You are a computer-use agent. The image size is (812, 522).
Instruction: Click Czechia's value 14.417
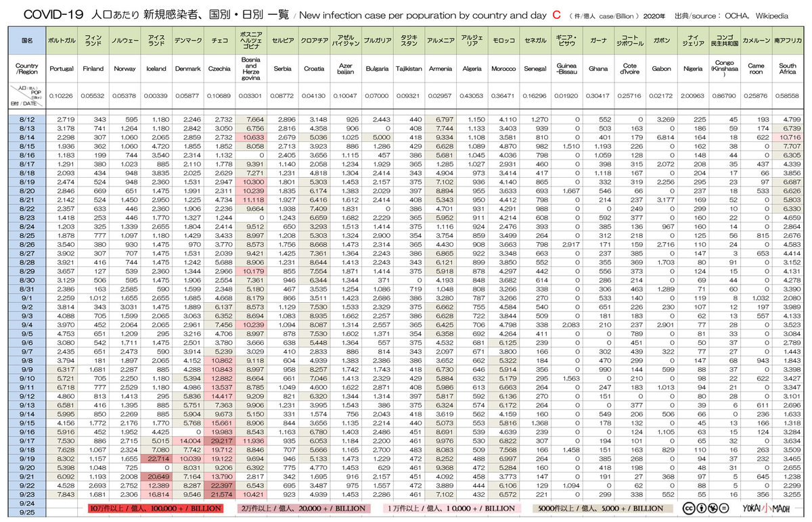click(221, 395)
